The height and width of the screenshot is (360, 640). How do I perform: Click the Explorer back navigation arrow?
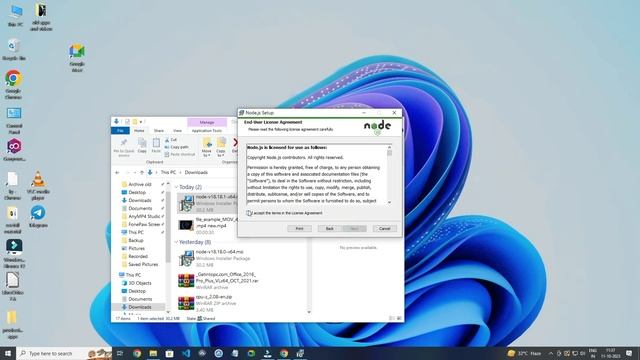click(117, 173)
